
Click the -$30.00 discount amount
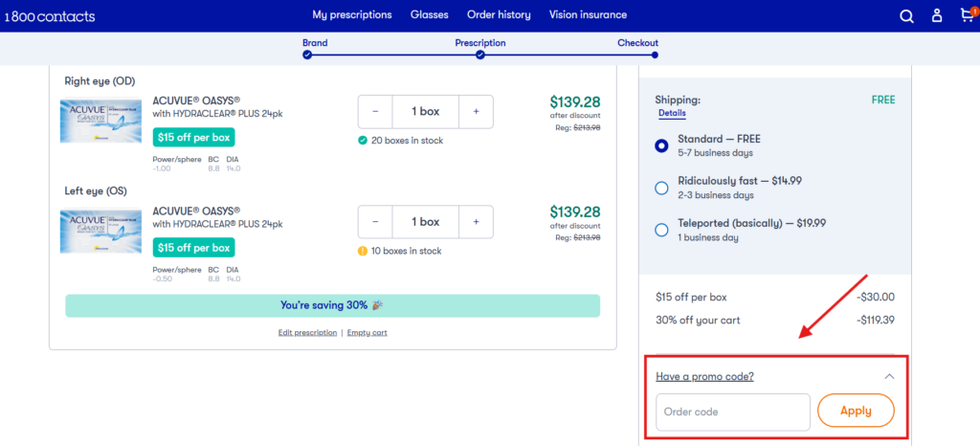(875, 298)
